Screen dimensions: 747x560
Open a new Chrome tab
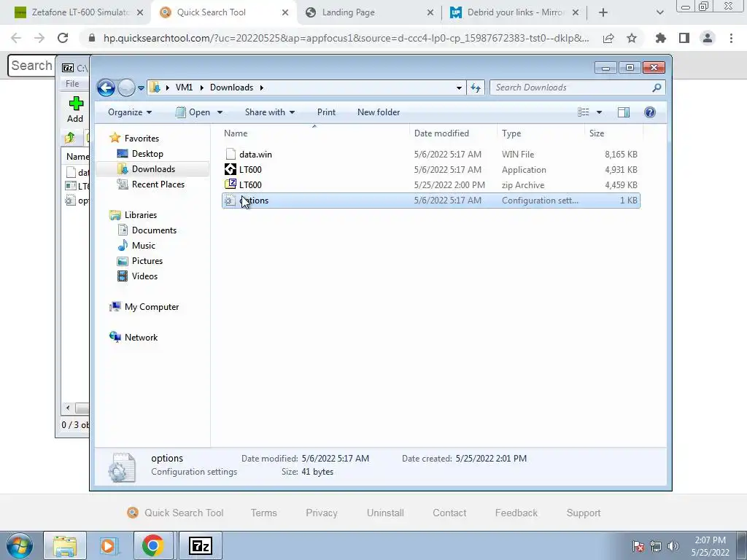point(603,13)
